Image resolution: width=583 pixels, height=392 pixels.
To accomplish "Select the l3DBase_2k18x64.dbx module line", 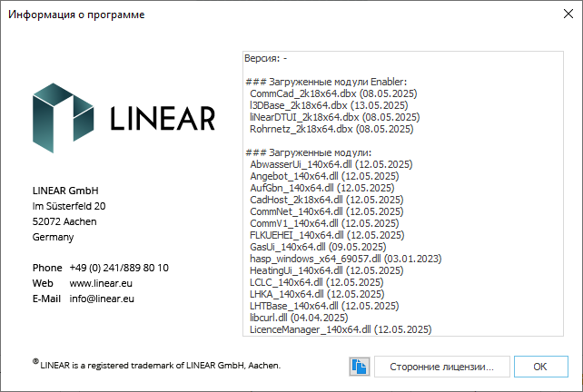I will point(329,105).
